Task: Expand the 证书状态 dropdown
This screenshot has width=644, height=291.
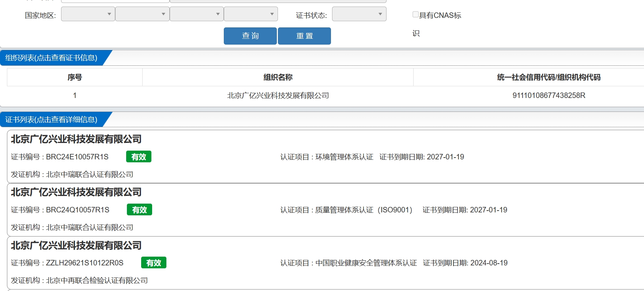Action: pyautogui.click(x=359, y=14)
